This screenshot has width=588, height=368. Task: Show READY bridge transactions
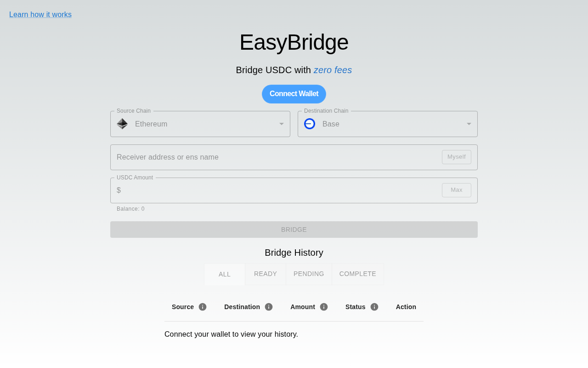pos(266,274)
